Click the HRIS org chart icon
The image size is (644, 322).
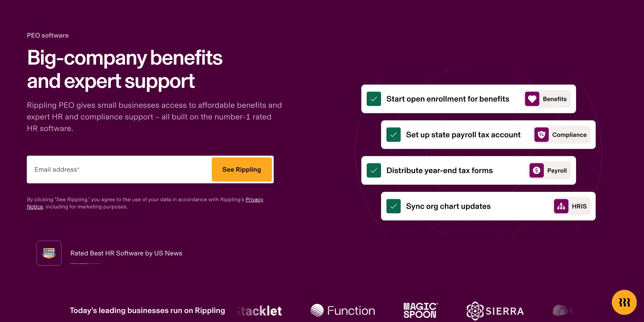click(x=561, y=206)
